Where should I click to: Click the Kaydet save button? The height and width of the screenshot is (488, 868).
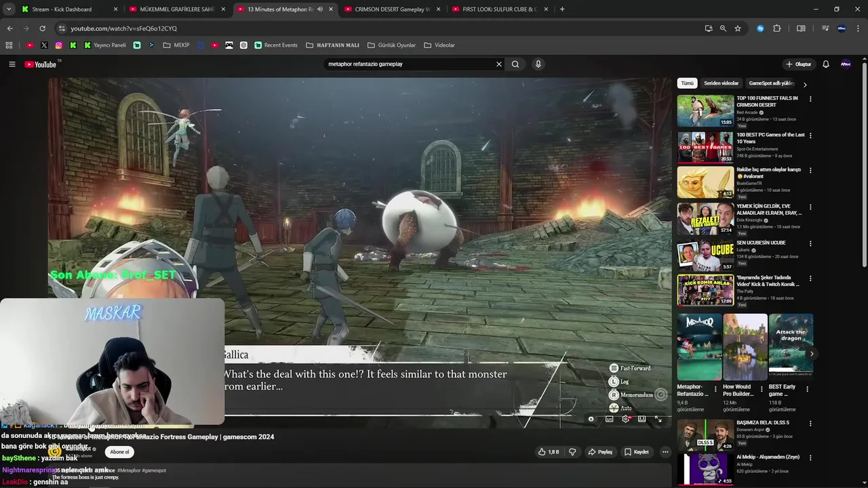point(637,452)
